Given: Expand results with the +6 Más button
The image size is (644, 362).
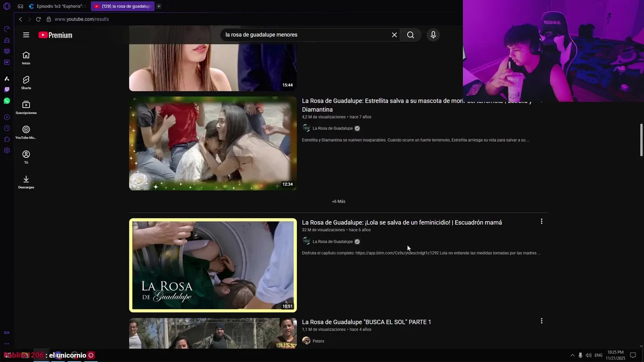Looking at the screenshot, I should 339,201.
